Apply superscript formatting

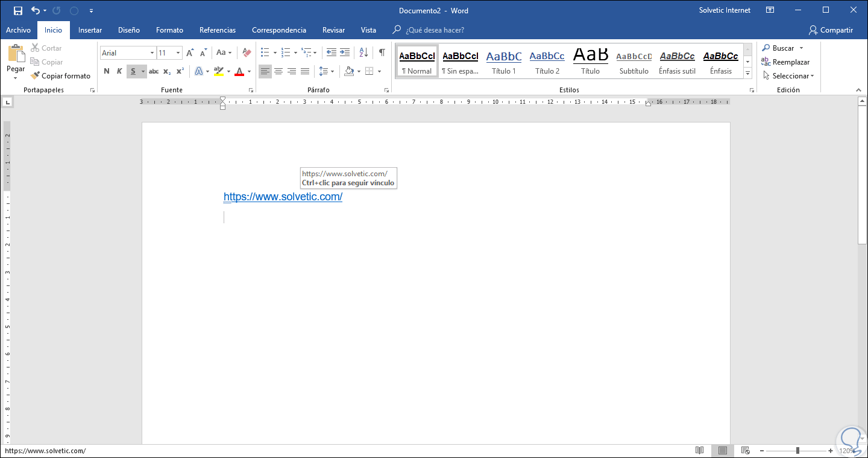[180, 71]
